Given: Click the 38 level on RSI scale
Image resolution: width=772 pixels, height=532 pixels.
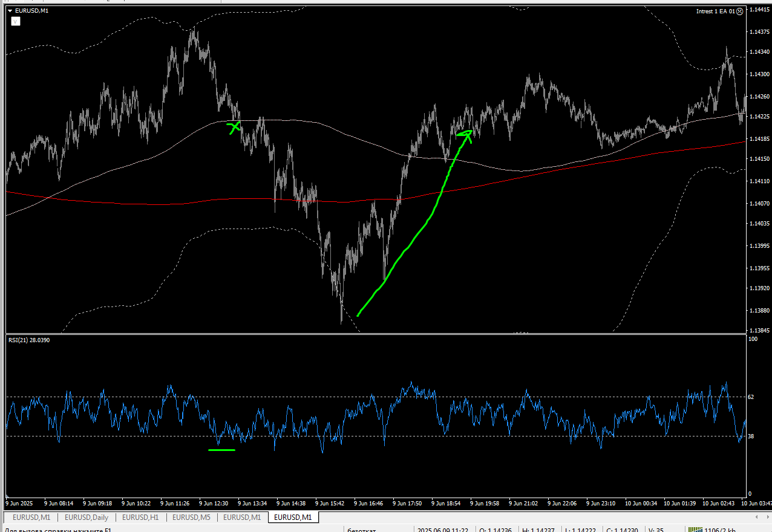Looking at the screenshot, I should 751,436.
